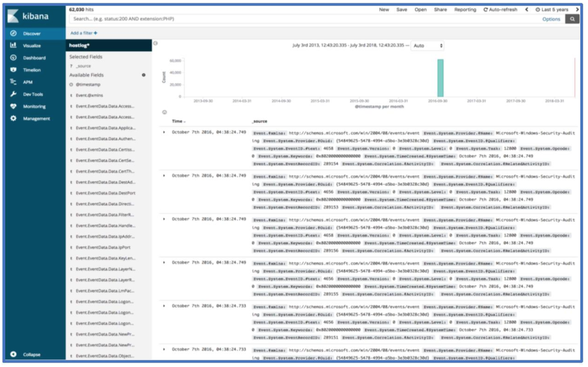Viewport: 588px width, 367px height.
Task: Select Event.EventData.Data.LmPac... field
Action: click(x=105, y=291)
